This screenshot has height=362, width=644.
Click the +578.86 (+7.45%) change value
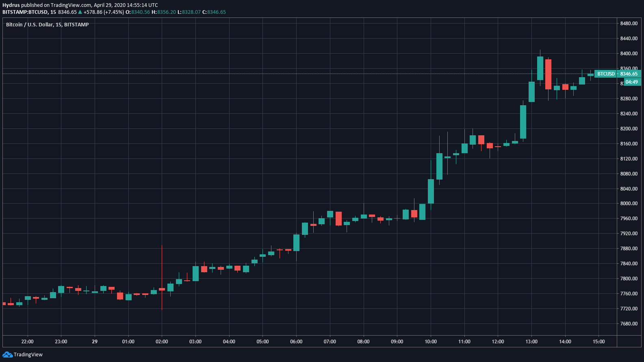pyautogui.click(x=104, y=12)
